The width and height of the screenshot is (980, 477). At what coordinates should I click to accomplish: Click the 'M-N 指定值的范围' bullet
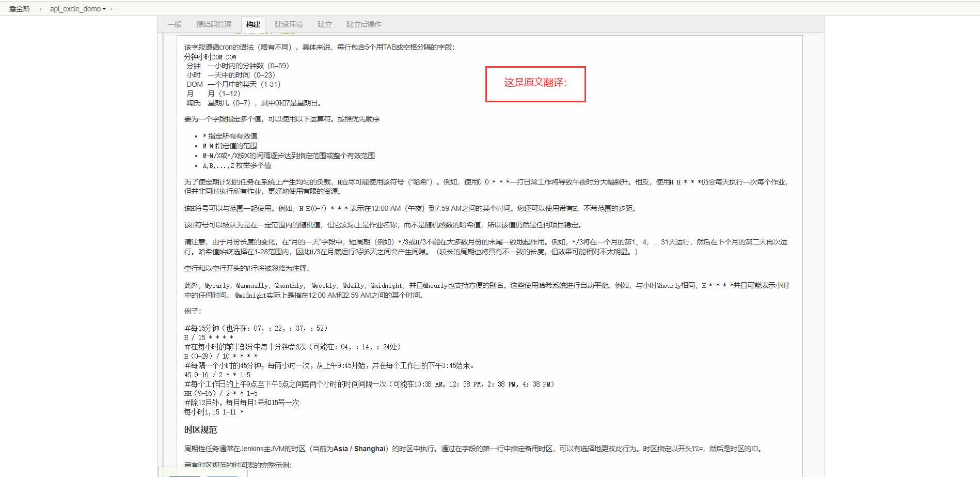click(x=230, y=146)
